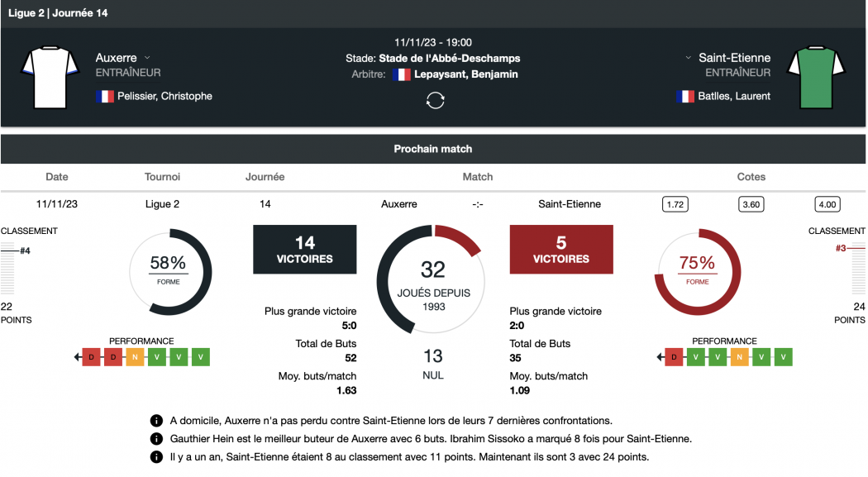This screenshot has width=868, height=477.
Task: Click Saint-Etienne's 24 points figure
Action: pos(859,307)
